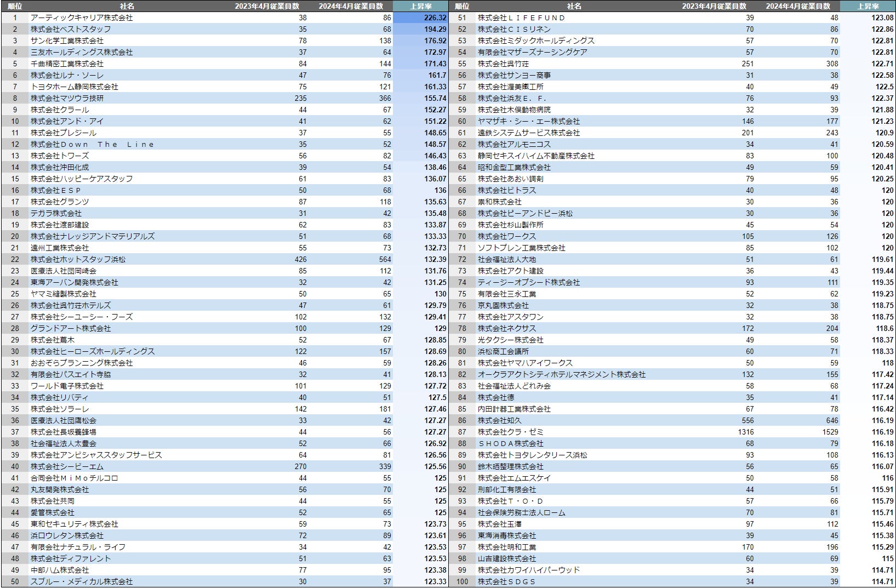The image size is (896, 588).
Task: Click the company name 株式会社ルナ・ソーレ
Action: pos(67,75)
